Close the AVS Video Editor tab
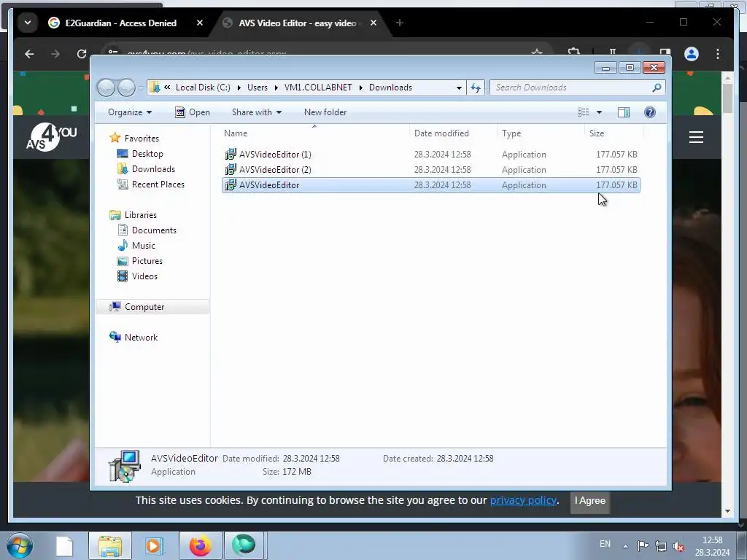Image resolution: width=747 pixels, height=560 pixels. pyautogui.click(x=373, y=23)
